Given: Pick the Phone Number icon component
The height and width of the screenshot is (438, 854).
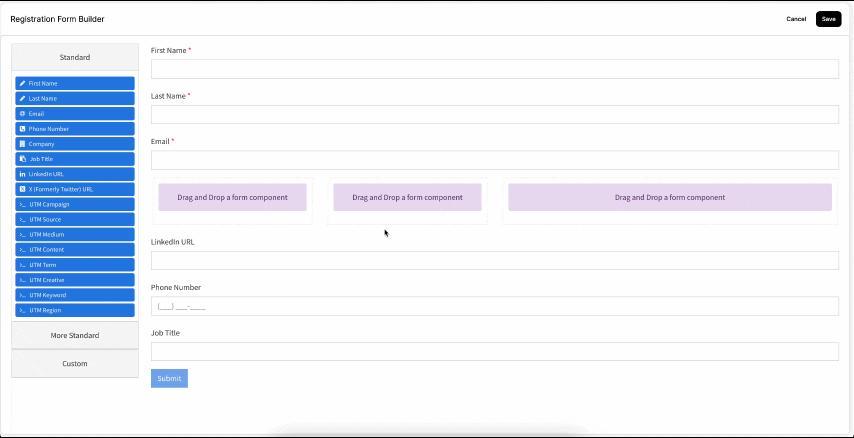Looking at the screenshot, I should tap(74, 129).
